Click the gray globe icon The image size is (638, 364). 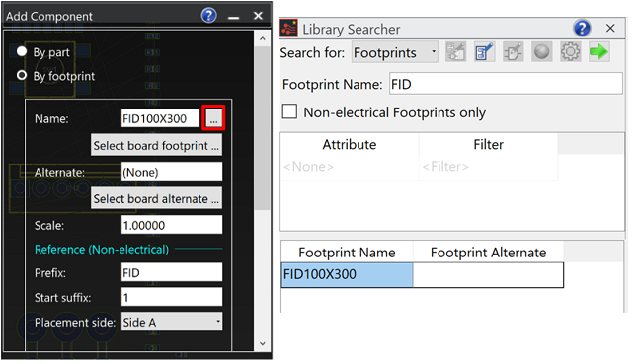point(541,52)
